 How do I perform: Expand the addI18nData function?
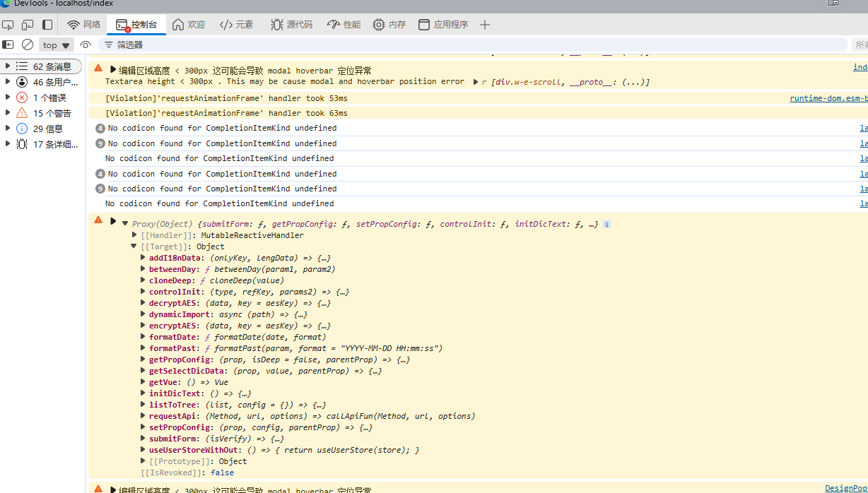pos(143,258)
